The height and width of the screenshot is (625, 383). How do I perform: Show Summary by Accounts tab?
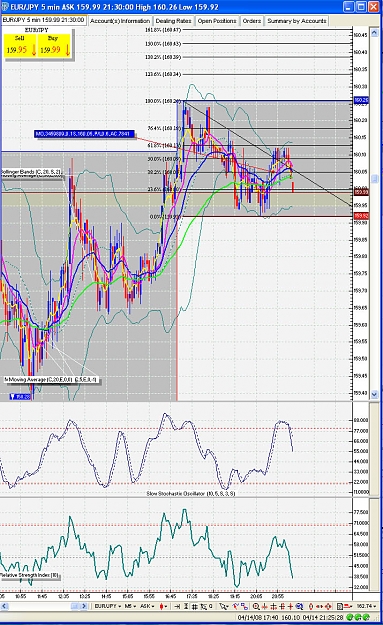point(297,21)
